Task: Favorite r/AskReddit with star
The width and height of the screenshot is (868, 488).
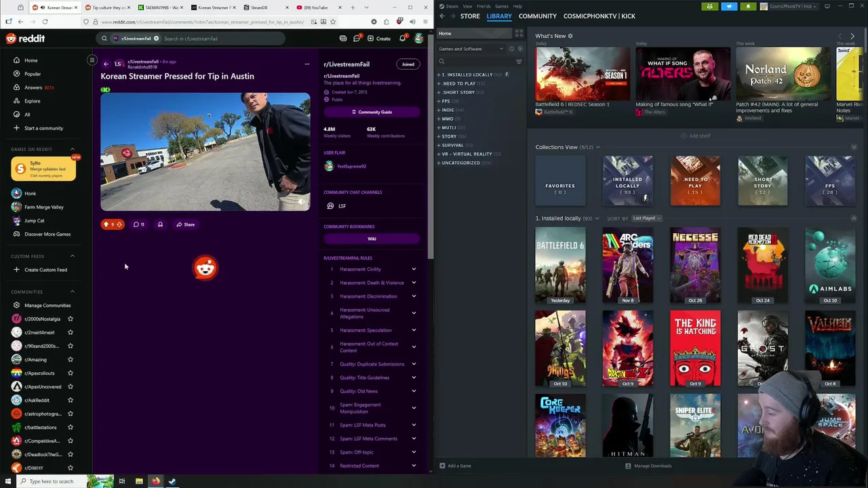Action: coord(70,400)
